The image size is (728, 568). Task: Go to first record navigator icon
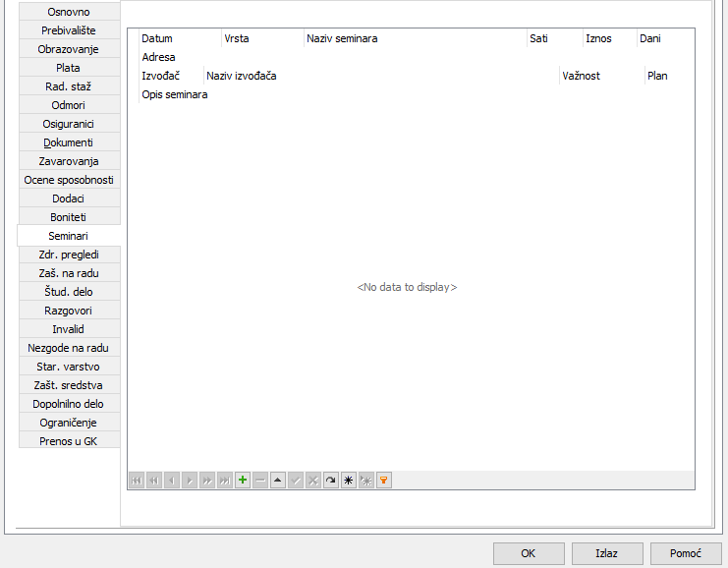click(x=137, y=481)
